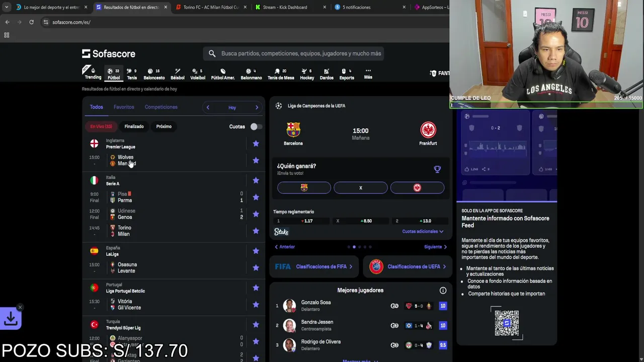Click the download arrow icon
The height and width of the screenshot is (362, 644).
tap(11, 318)
